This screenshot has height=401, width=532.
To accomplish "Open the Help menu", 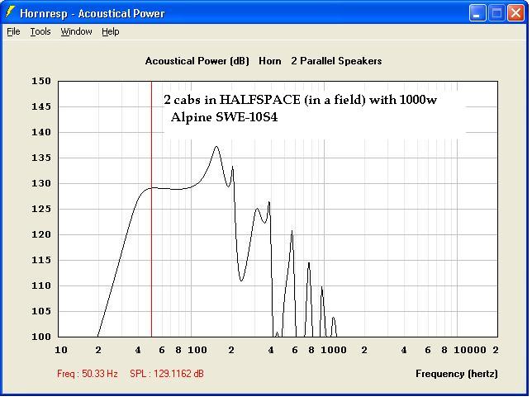I will click(x=111, y=31).
